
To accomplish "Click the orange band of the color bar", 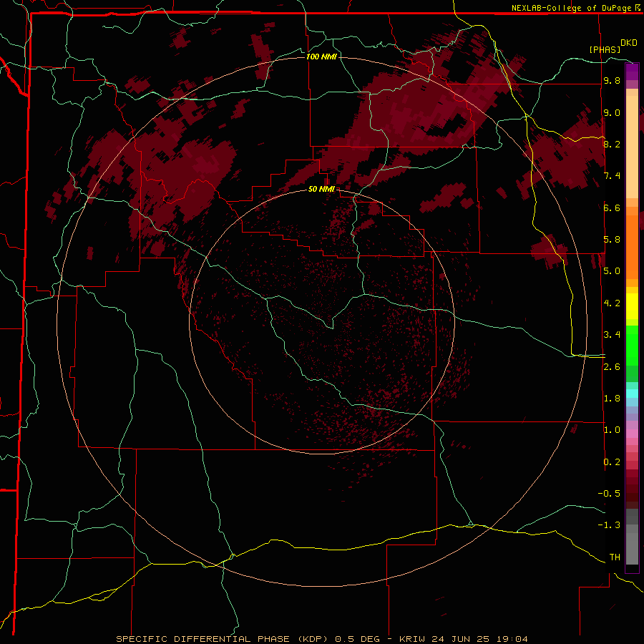I will [x=632, y=246].
